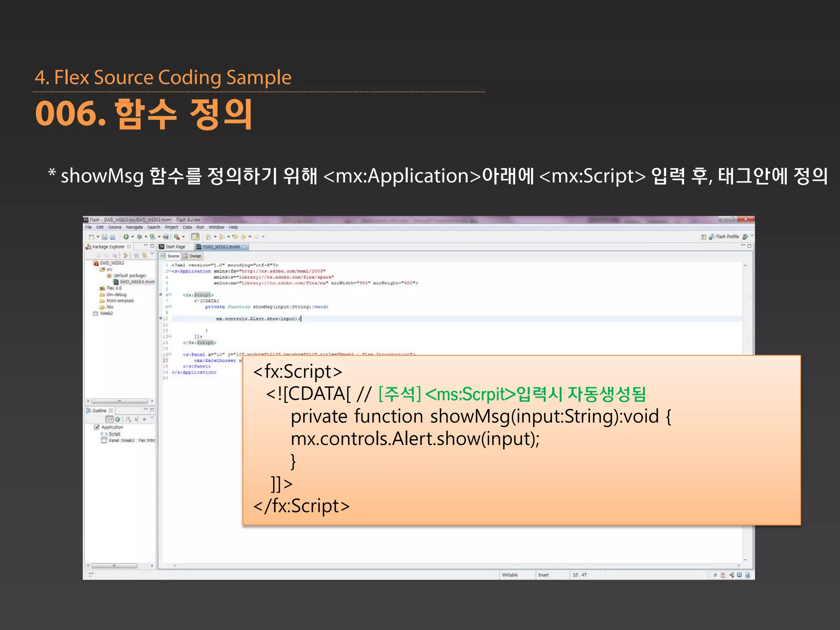Click the Previous Annotation toolbar icon
This screenshot has height=630, width=840.
(x=222, y=237)
